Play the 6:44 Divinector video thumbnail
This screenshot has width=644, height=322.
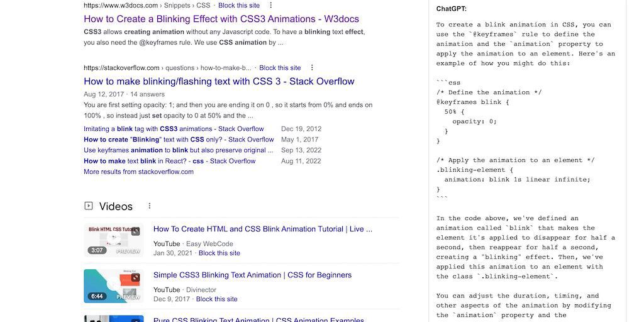tap(113, 286)
